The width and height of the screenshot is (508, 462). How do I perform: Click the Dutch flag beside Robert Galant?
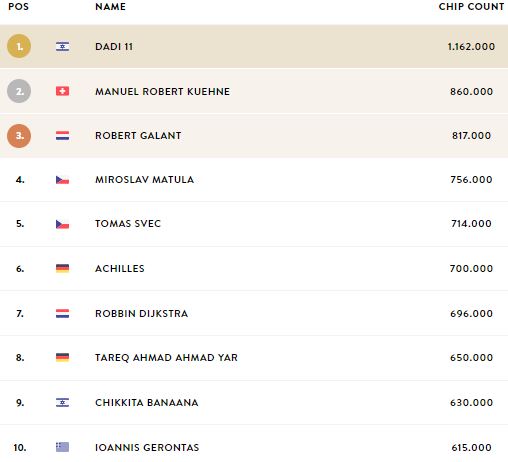point(62,135)
